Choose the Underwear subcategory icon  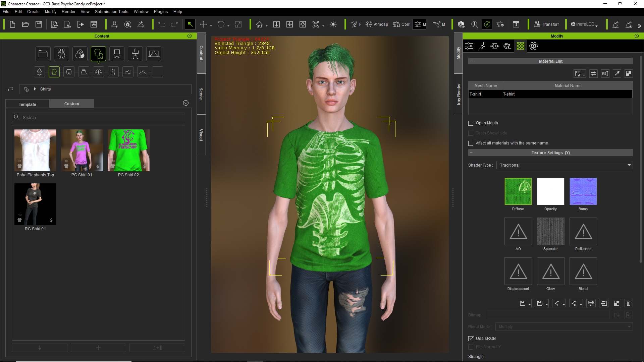click(39, 72)
